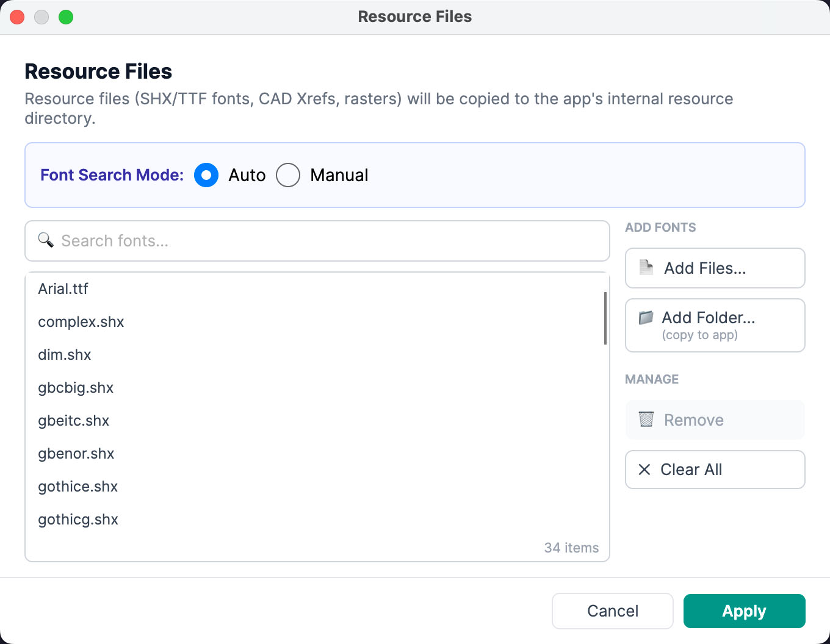Screen dimensions: 830x644
Task: Click the font list scrollbar thumb
Action: point(605,318)
